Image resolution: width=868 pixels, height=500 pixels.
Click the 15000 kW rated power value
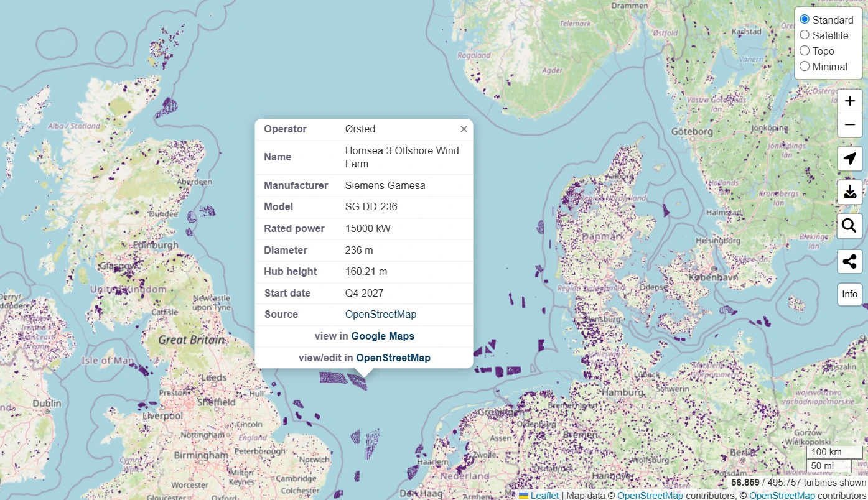368,229
